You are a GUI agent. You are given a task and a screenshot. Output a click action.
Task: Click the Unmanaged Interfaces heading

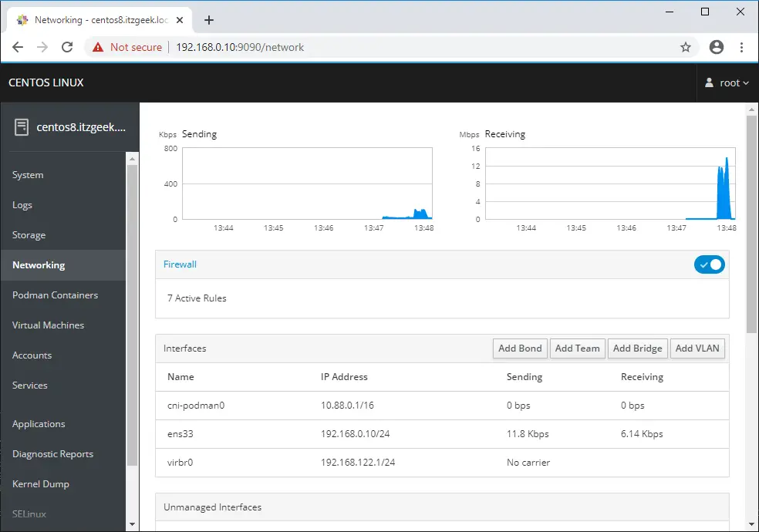(212, 507)
